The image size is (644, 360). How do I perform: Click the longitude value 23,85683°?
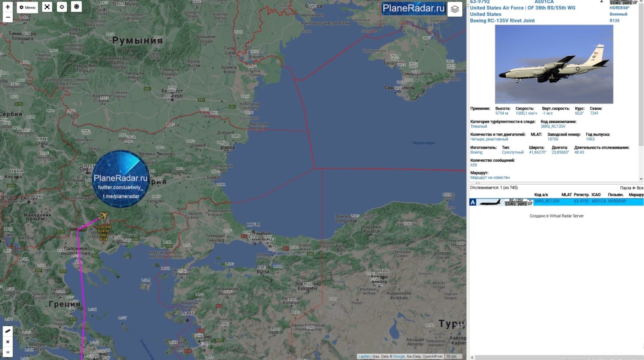(560, 152)
